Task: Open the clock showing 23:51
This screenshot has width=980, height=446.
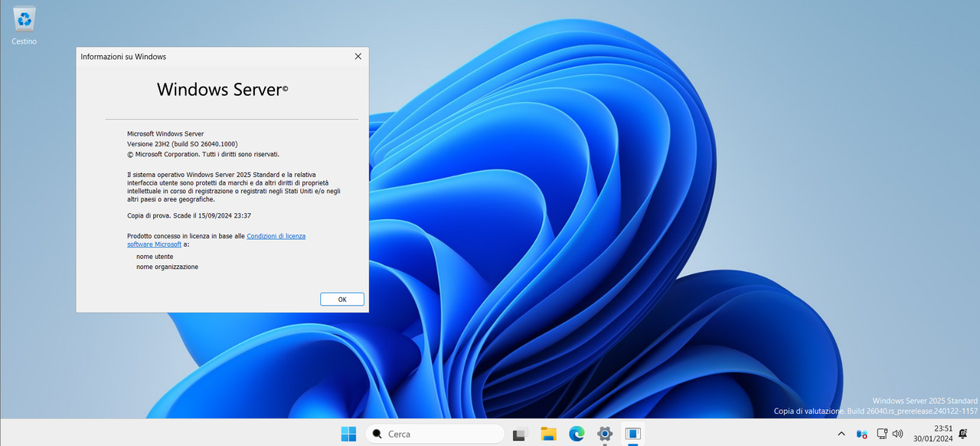Action: 933,434
